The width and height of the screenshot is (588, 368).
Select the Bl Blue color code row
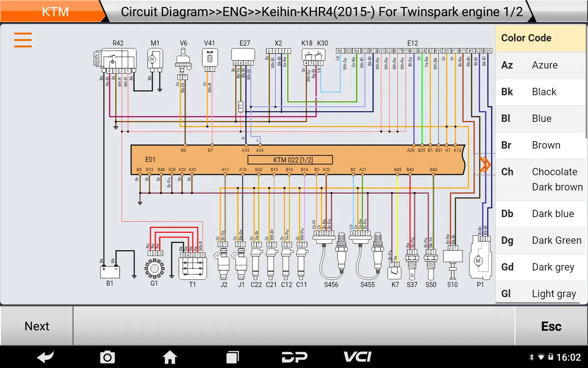click(x=541, y=118)
